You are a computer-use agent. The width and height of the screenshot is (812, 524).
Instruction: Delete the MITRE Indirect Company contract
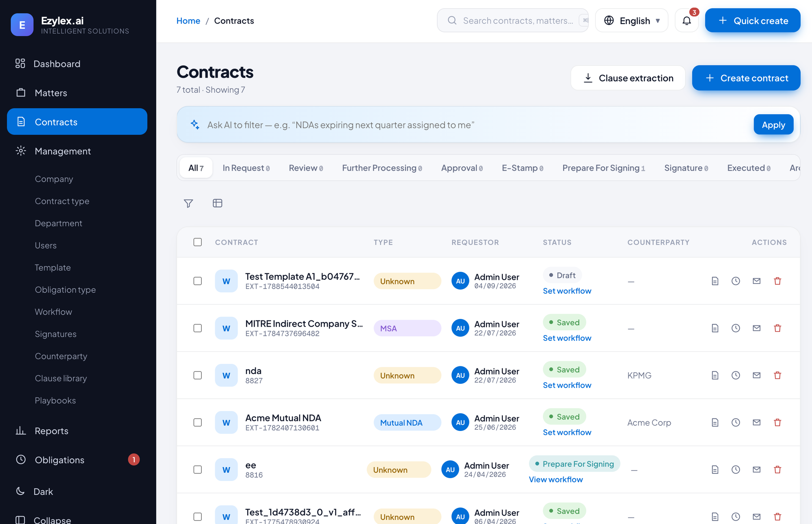[777, 328]
